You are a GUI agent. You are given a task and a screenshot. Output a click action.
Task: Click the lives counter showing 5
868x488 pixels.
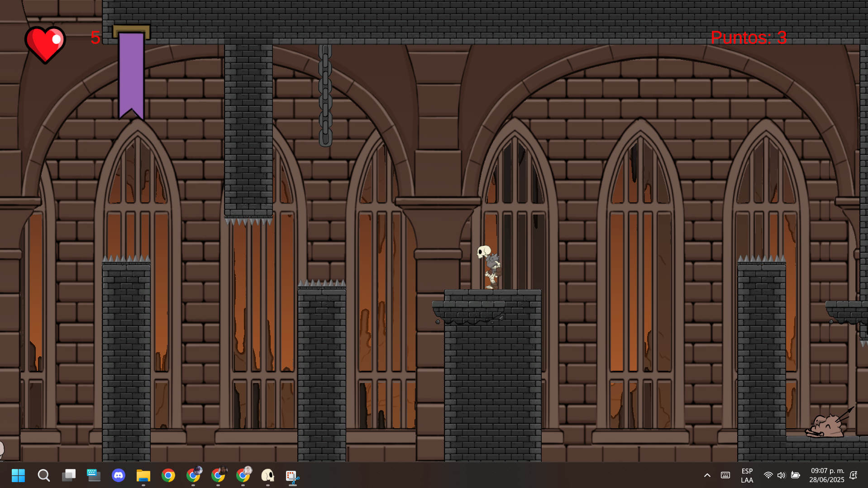coord(95,38)
